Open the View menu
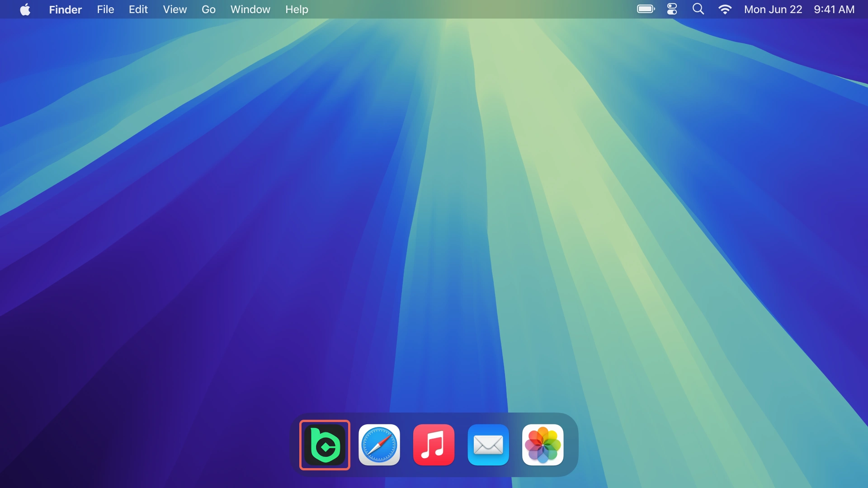The height and width of the screenshot is (488, 868). click(x=175, y=9)
